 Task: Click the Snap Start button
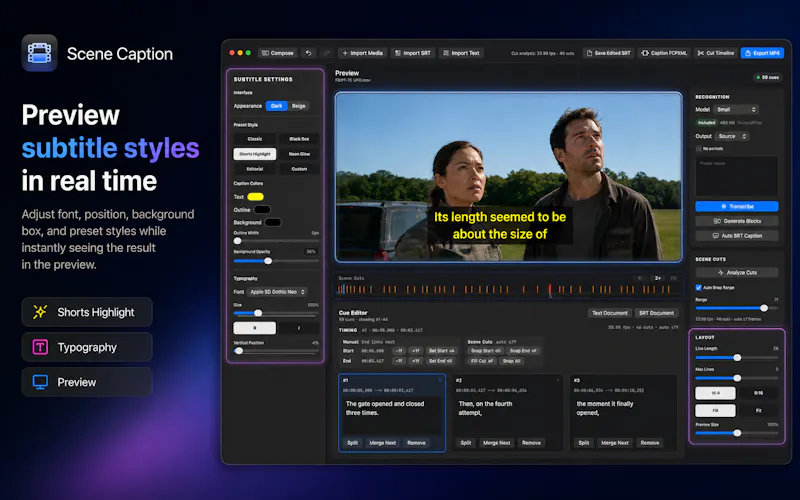point(486,351)
